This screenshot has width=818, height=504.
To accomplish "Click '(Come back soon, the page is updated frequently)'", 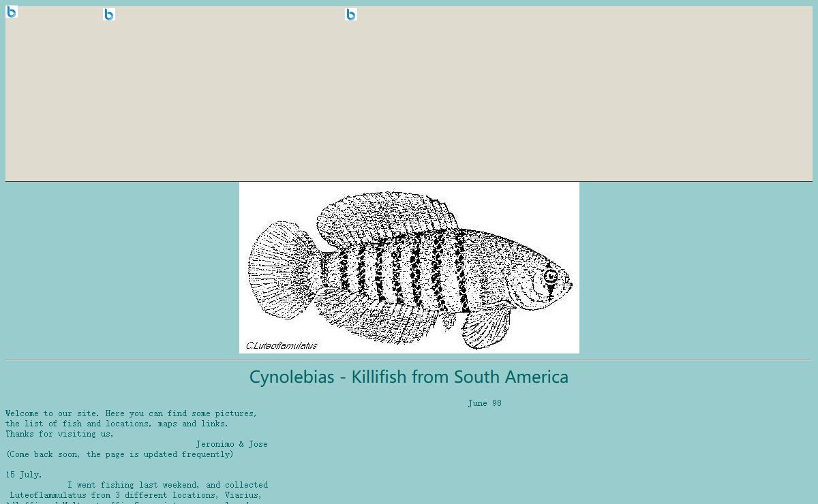I will coord(120,454).
